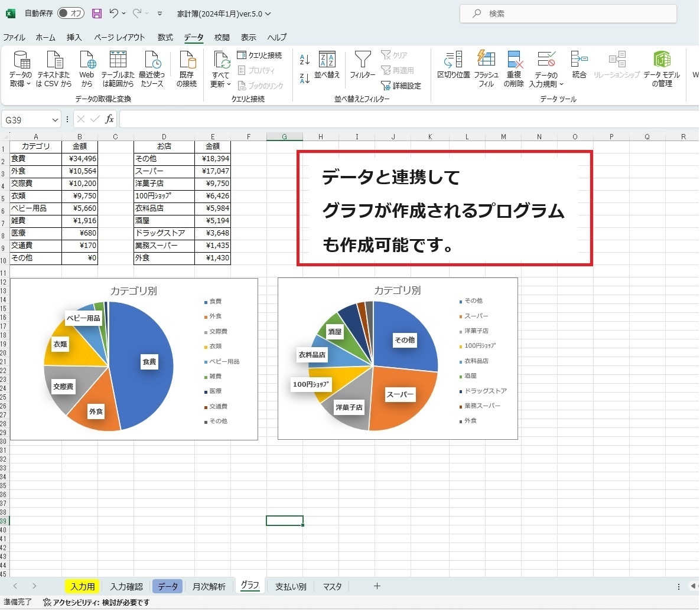
Task: Open データ モデルの管理
Action: point(662,68)
